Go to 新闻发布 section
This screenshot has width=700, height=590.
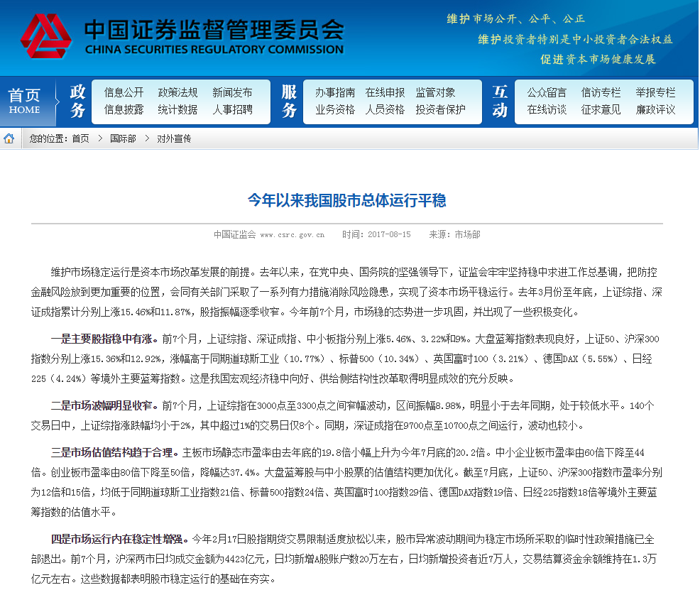click(233, 92)
